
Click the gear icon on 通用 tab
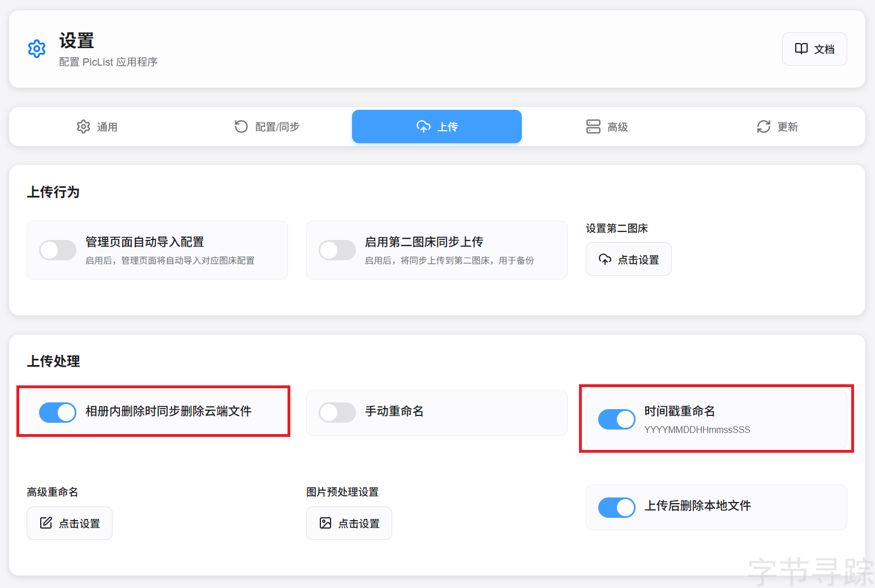pyautogui.click(x=84, y=127)
